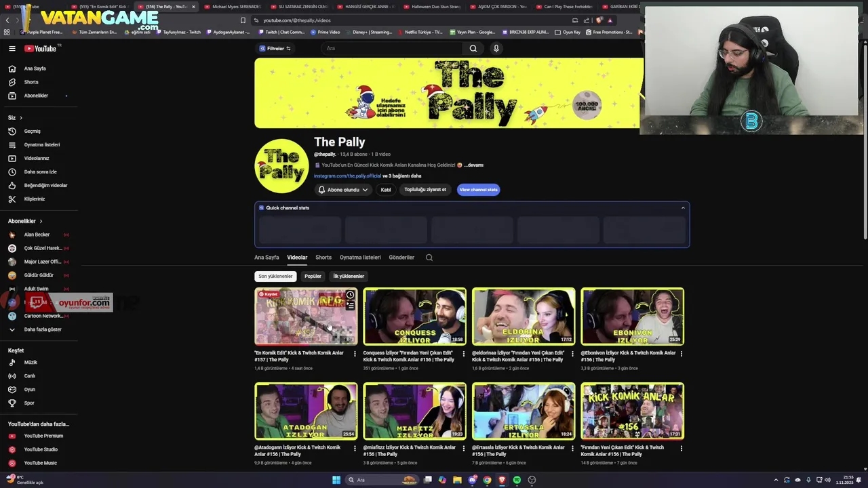Viewport: 868px width, 488px height.
Task: Open Spotify from the taskbar
Action: (517, 480)
